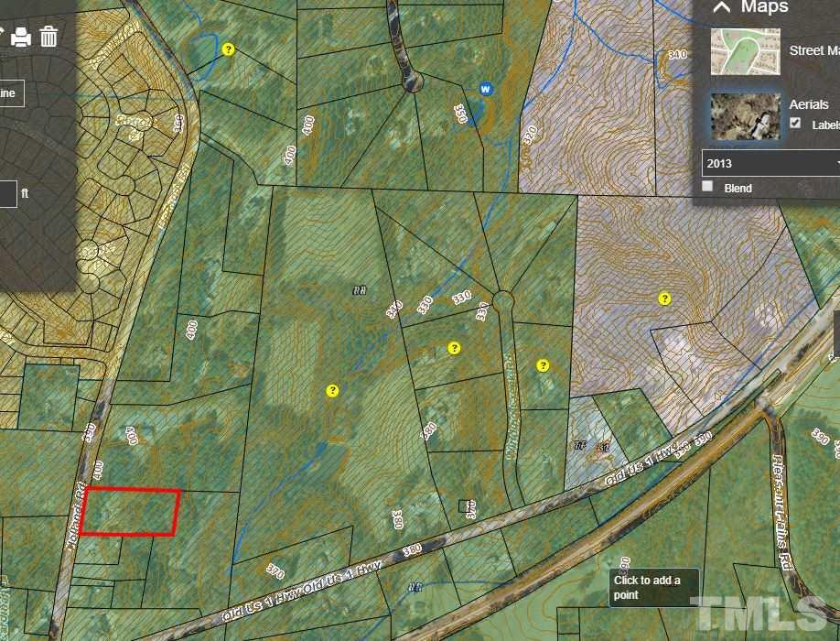The image size is (840, 641).
Task: Focus the distance field next to ft
Action: (8, 193)
